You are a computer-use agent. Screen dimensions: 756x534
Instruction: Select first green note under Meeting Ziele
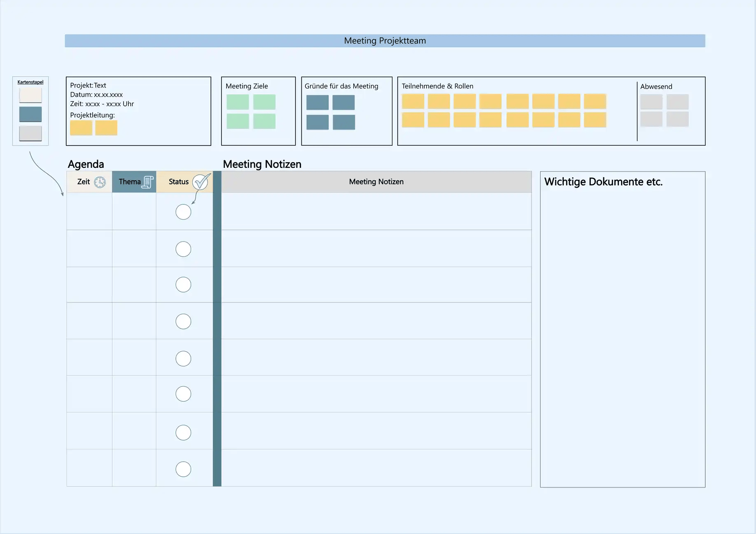(x=238, y=102)
